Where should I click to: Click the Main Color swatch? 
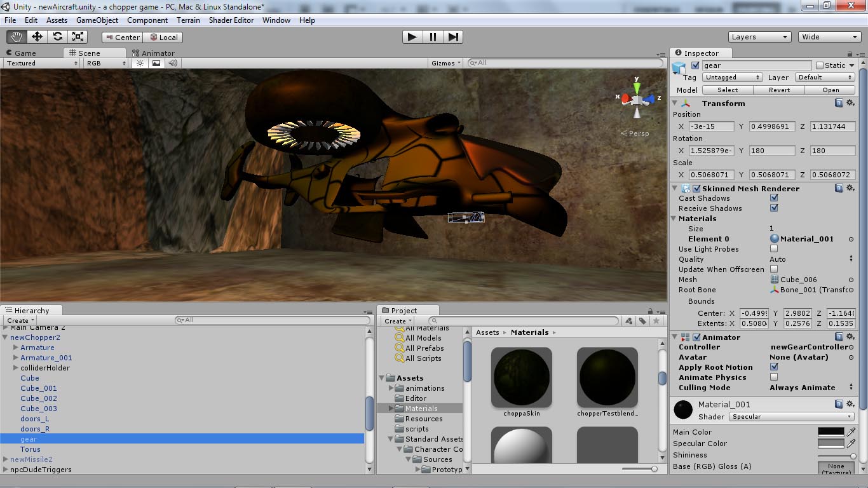[831, 432]
